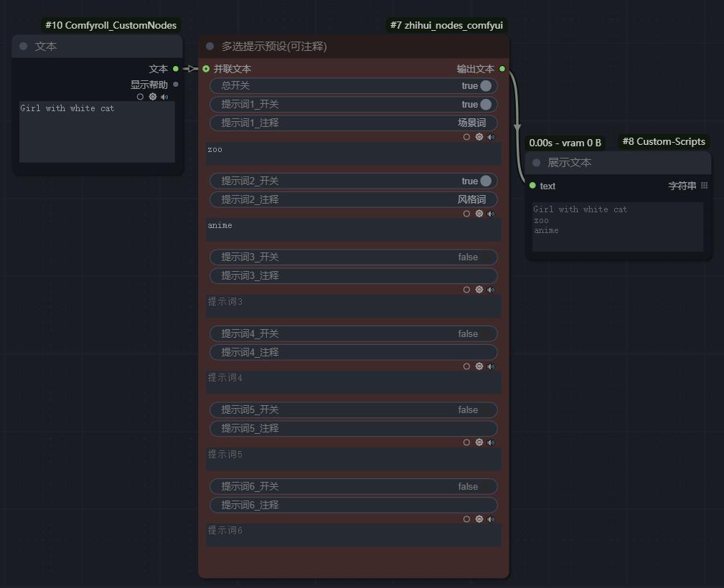Click the circle icon above the 提示词5 box
The image size is (724, 588).
coord(466,442)
